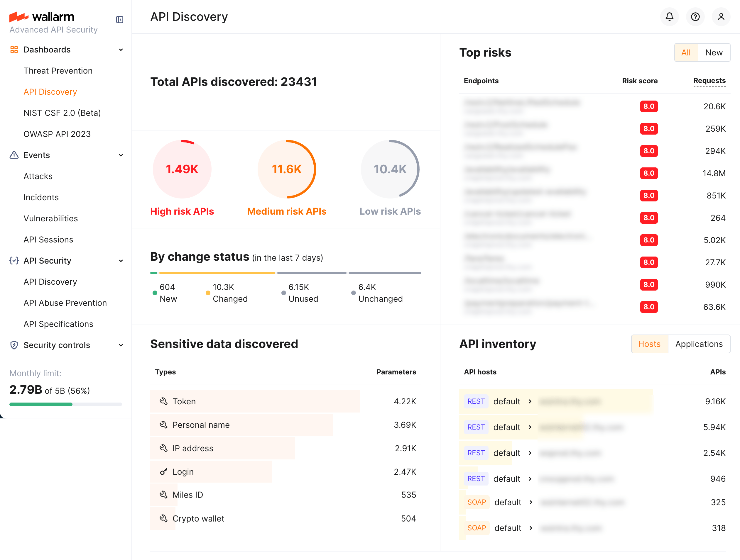Open Threat Prevention dashboard
Image resolution: width=740 pixels, height=560 pixels.
(x=58, y=71)
